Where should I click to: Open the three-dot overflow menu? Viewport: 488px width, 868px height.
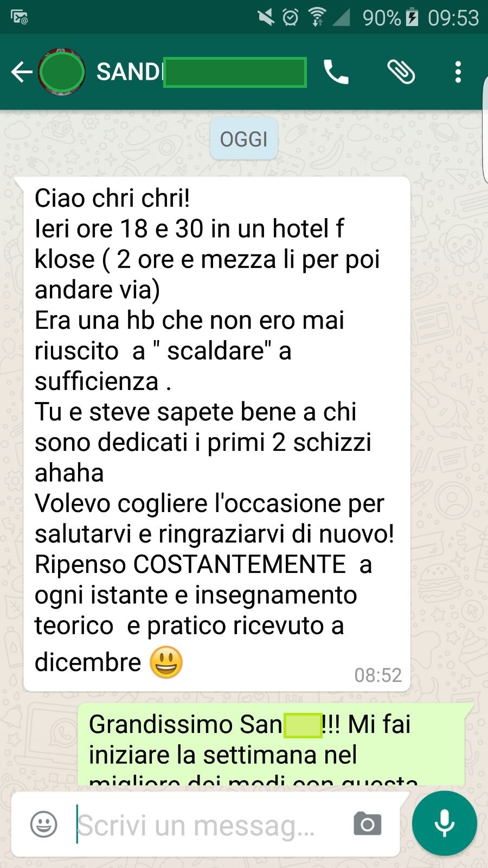[x=458, y=72]
